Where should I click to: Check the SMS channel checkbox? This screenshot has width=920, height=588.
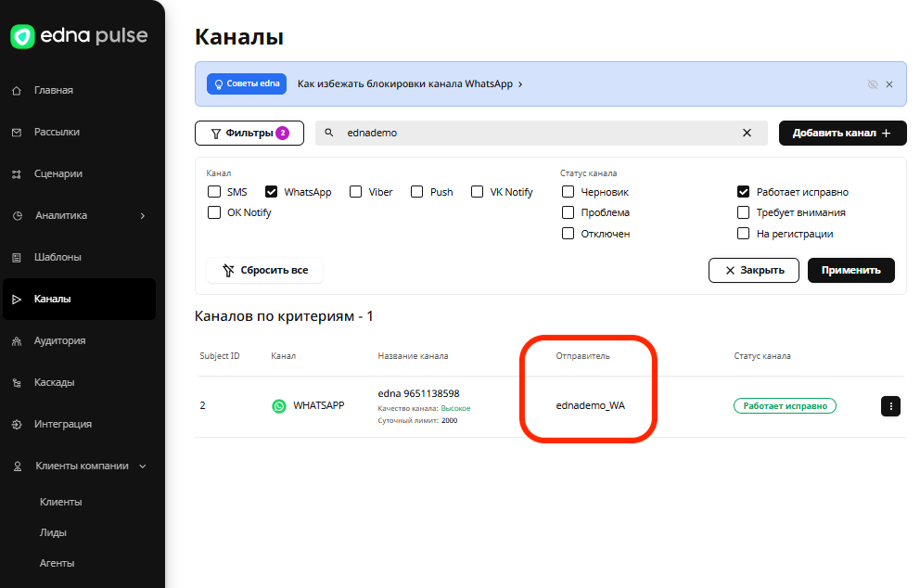[214, 192]
